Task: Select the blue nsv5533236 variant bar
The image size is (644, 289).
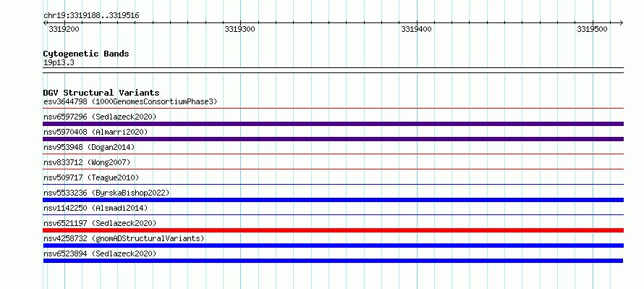Action: 333,200
